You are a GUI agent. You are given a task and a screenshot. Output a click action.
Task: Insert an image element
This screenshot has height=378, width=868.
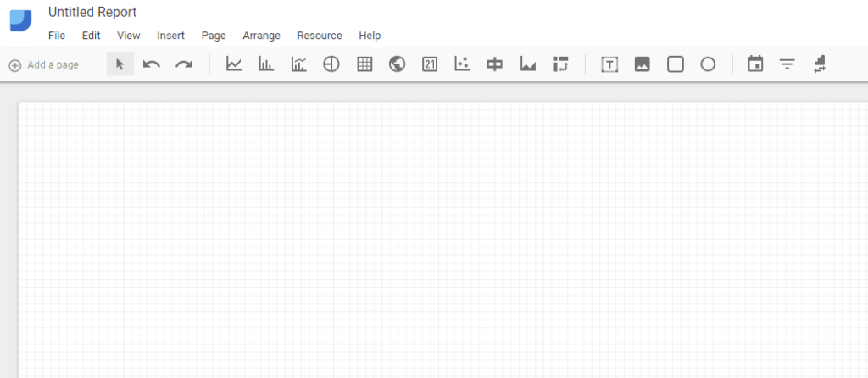coord(642,64)
